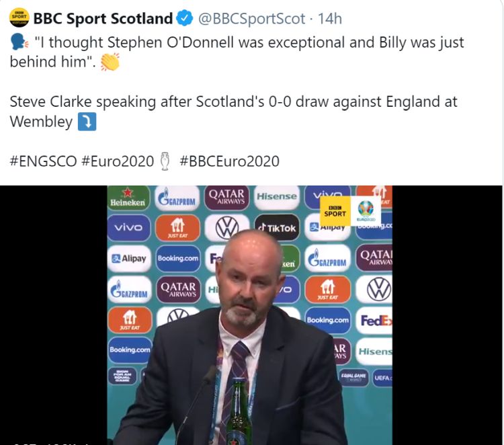Select the #BBCEuro2020 hashtag
504x445 pixels.
pyautogui.click(x=230, y=161)
